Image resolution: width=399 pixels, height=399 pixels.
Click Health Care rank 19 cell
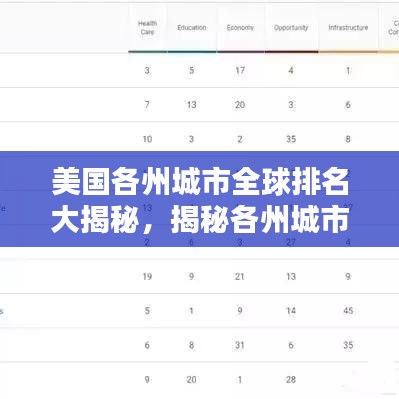pos(147,276)
